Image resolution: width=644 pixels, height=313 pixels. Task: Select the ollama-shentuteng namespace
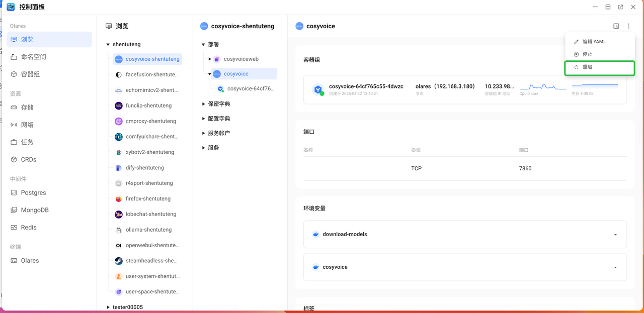tap(148, 230)
